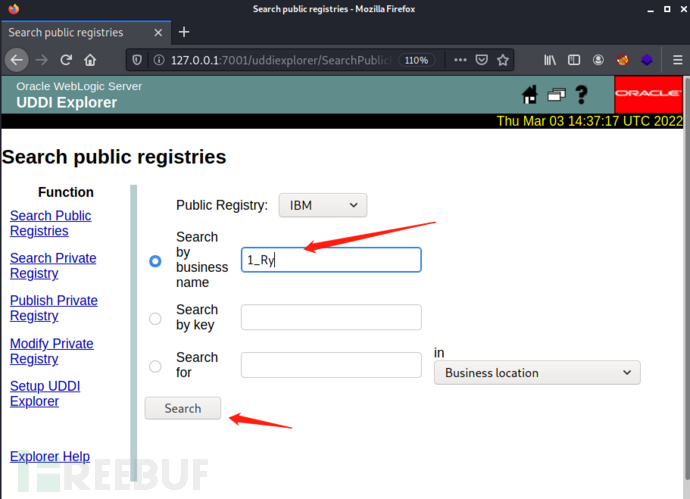Open a new browser tab
690x499 pixels.
(x=184, y=32)
